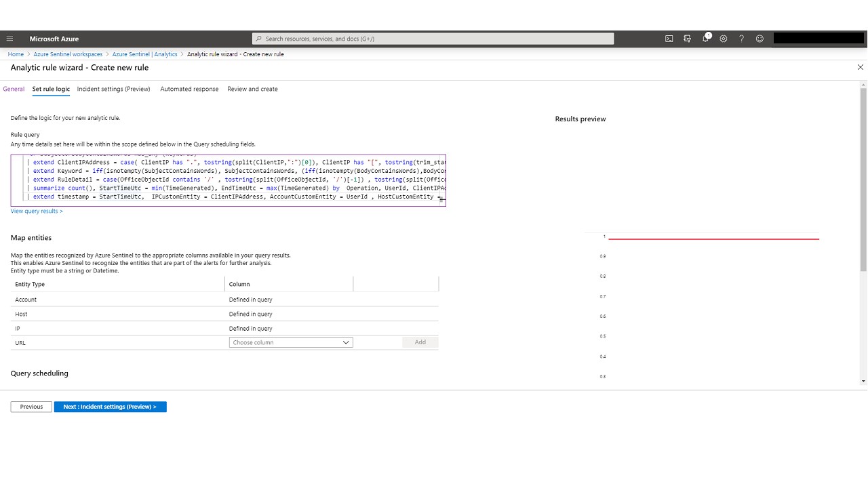
Task: Open the feedback smiley icon
Action: click(759, 39)
